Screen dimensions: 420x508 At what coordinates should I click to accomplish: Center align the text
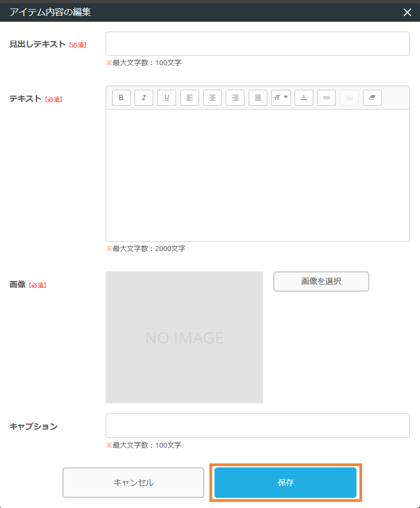(212, 98)
